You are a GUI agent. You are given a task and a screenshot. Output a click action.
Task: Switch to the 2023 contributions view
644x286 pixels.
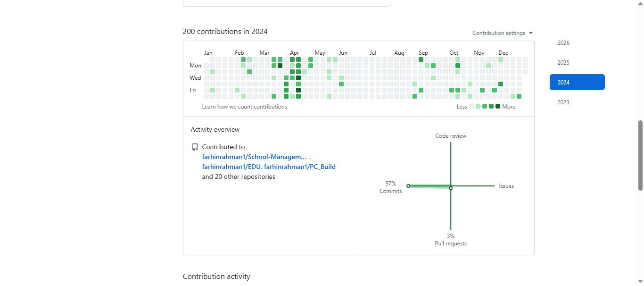coord(563,102)
